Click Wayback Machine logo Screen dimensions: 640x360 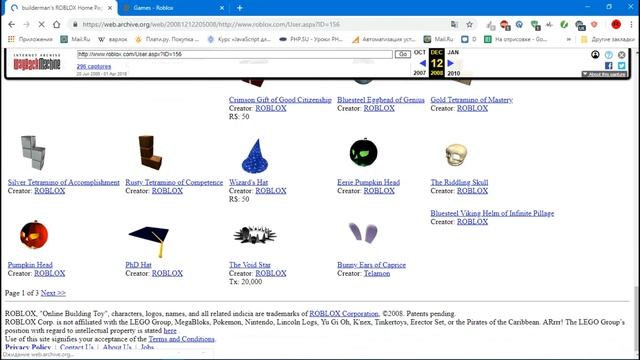(x=37, y=62)
